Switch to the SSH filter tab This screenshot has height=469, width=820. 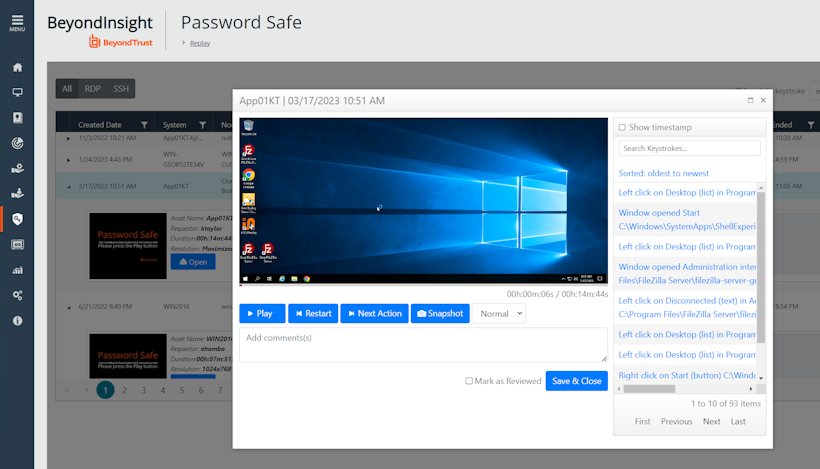(x=120, y=89)
